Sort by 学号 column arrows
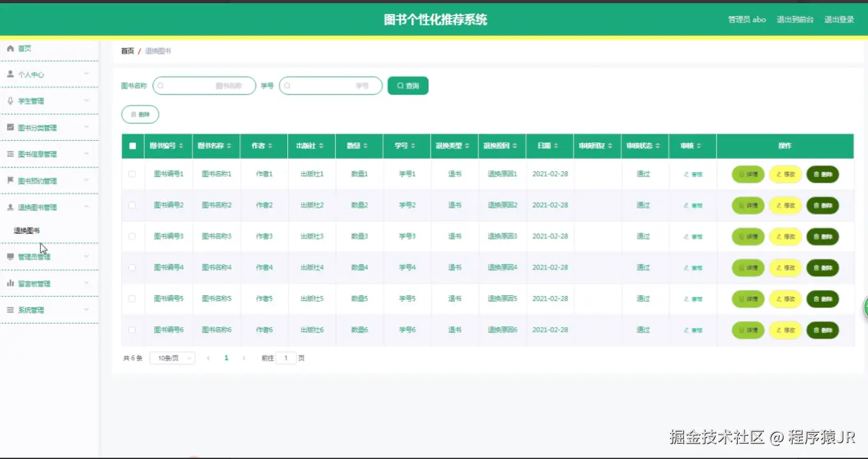This screenshot has height=459, width=868. click(x=413, y=146)
